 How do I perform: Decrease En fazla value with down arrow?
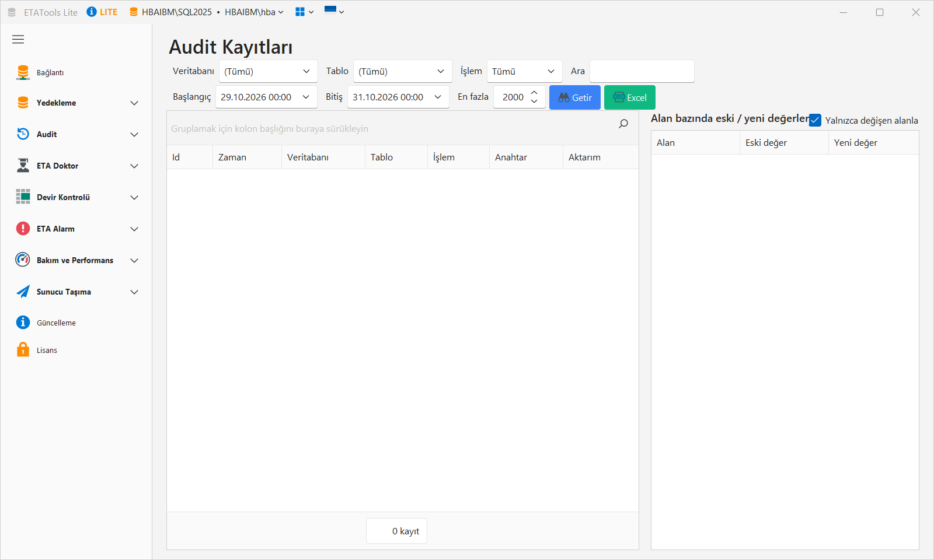pos(534,101)
